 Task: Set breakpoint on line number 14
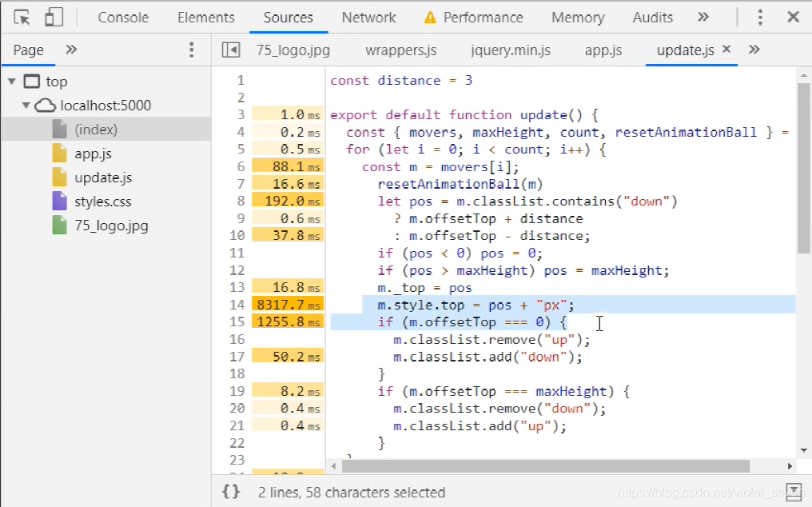coord(237,305)
